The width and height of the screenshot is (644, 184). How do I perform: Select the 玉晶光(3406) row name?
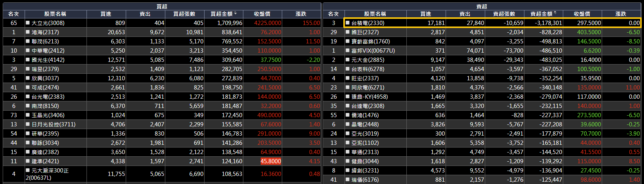click(x=48, y=115)
